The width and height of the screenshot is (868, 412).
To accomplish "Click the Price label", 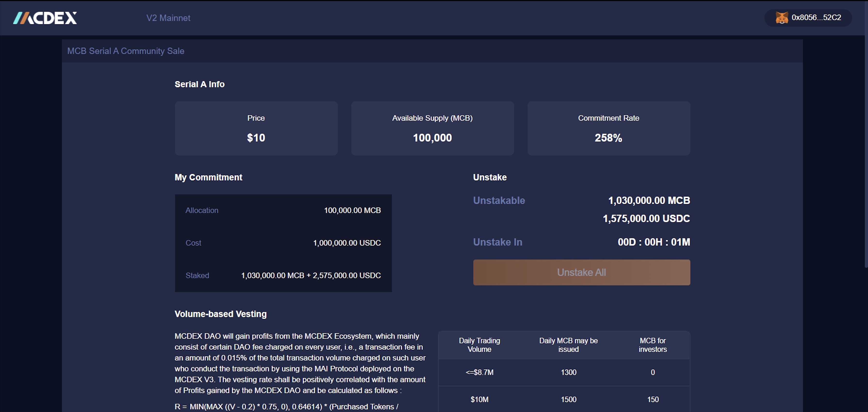I will [x=256, y=118].
